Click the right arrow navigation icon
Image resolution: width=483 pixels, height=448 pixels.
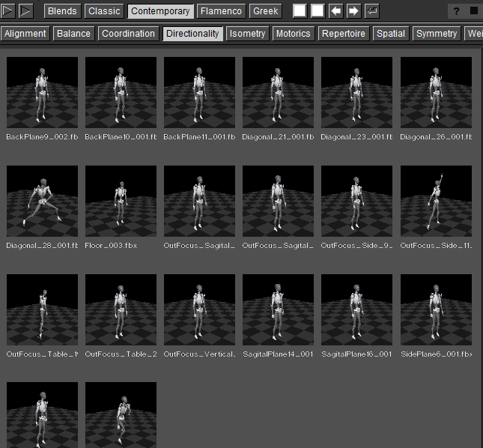click(x=353, y=11)
